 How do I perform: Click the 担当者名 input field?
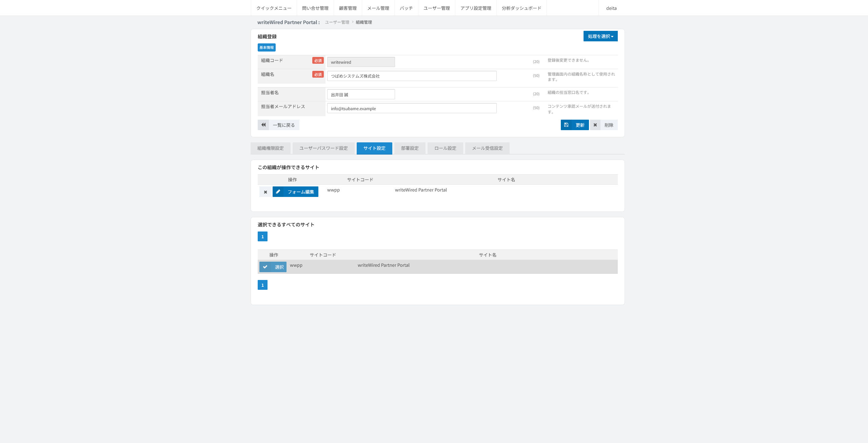(361, 94)
